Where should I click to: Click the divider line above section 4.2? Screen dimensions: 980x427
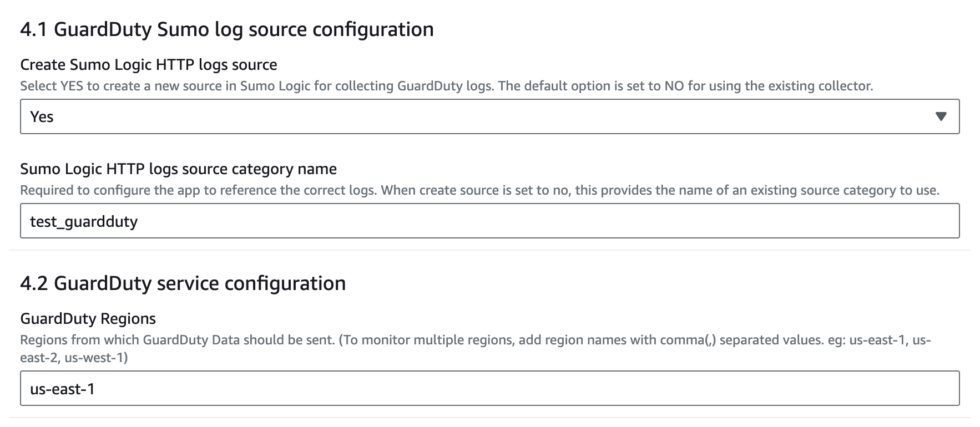(x=489, y=250)
